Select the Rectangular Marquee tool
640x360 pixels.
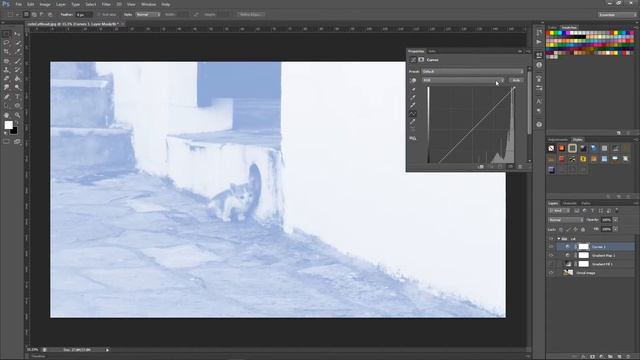tap(7, 34)
